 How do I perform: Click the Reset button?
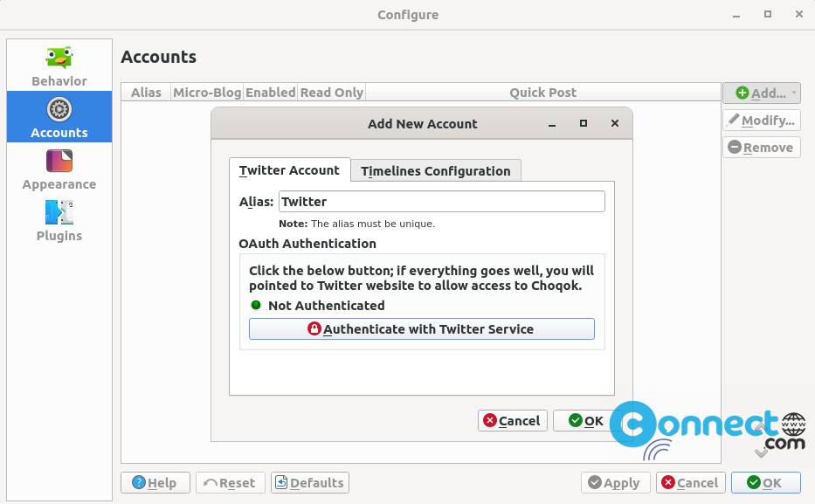coord(231,483)
